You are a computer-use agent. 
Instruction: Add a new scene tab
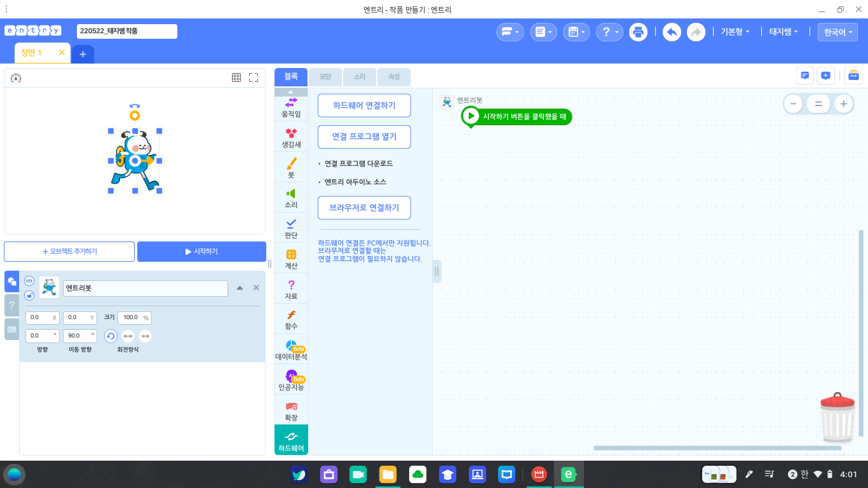83,55
